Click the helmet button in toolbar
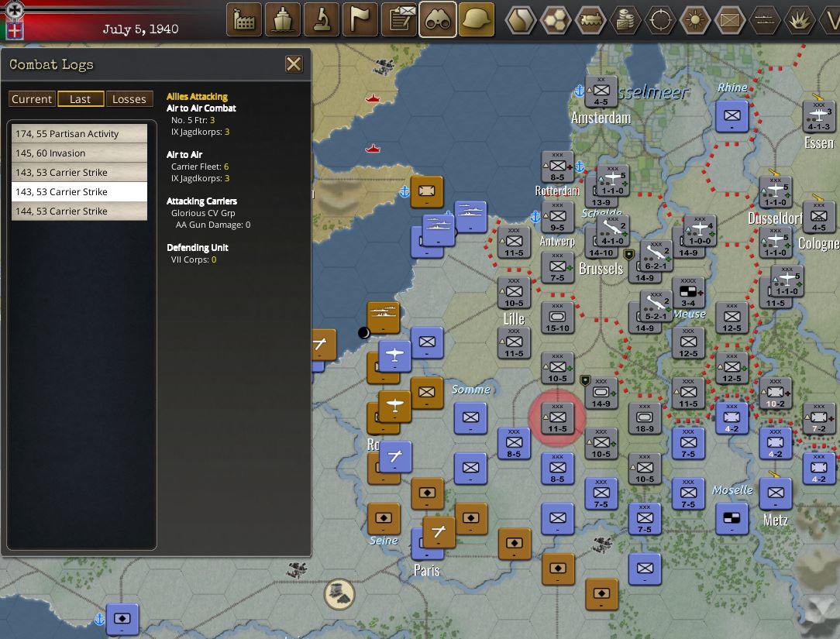Viewport: 840px width, 639px height. pyautogui.click(x=477, y=20)
